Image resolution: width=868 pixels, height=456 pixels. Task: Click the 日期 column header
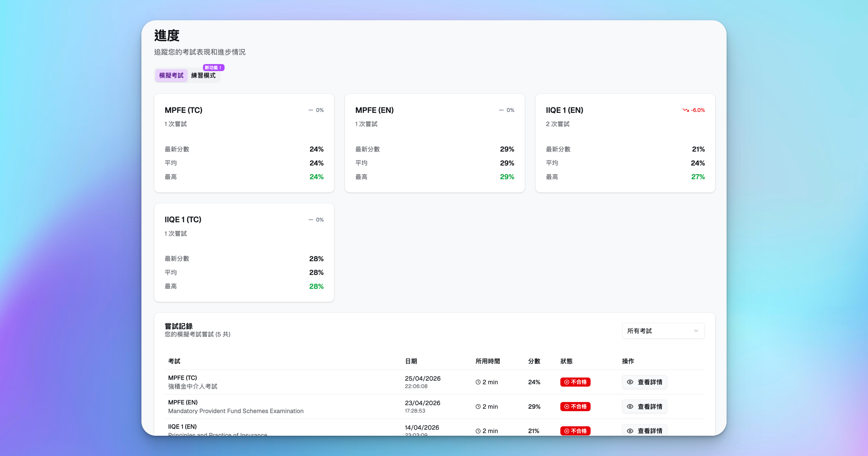pyautogui.click(x=411, y=361)
